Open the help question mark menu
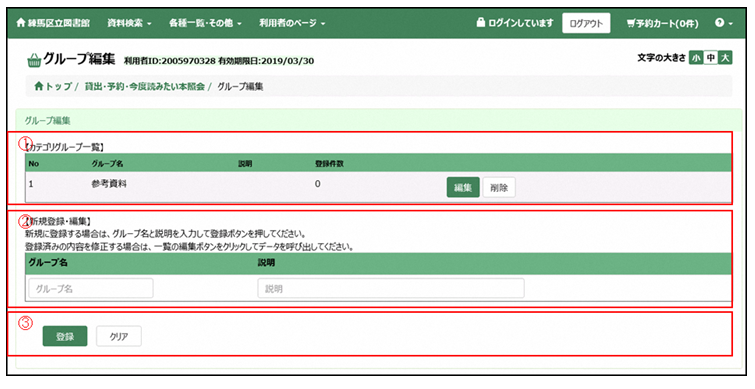The height and width of the screenshot is (389, 755). (x=724, y=23)
